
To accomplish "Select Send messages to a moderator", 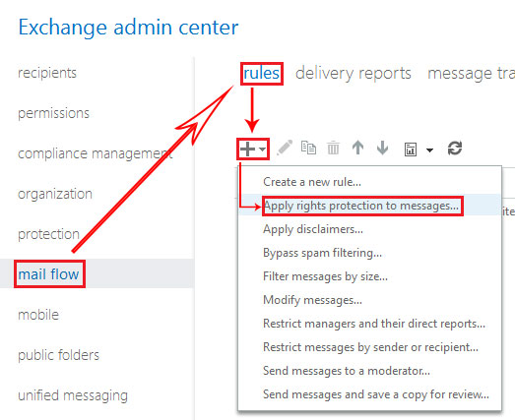I will pos(347,371).
